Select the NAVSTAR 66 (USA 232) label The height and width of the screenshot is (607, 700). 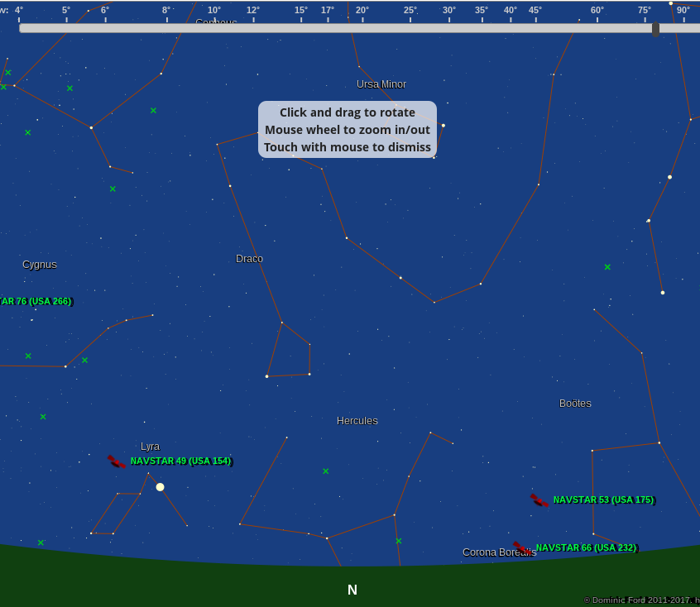click(586, 548)
